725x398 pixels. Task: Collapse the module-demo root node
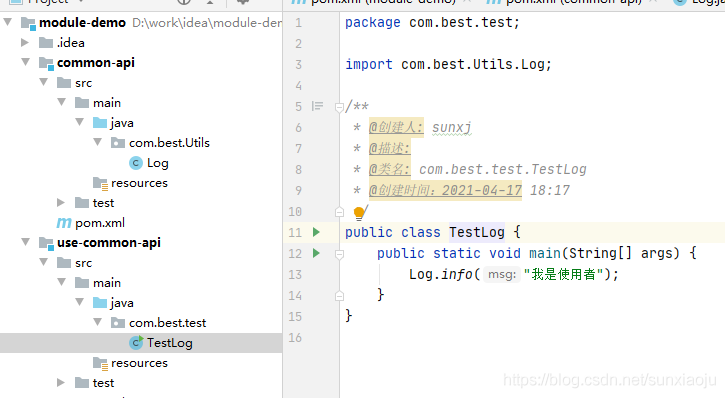click(x=8, y=22)
